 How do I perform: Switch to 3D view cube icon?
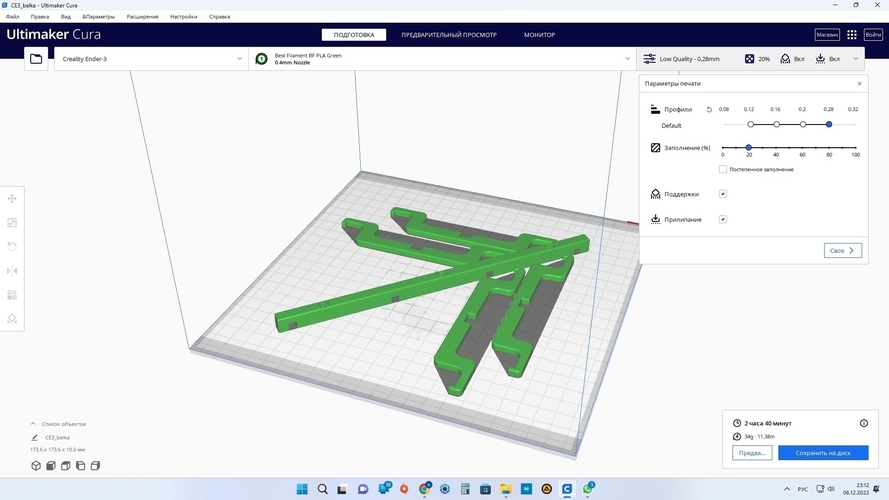pos(36,465)
